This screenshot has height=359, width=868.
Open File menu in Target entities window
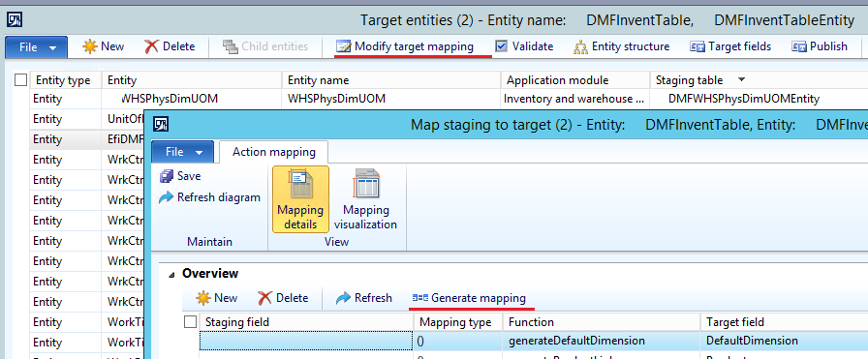pyautogui.click(x=37, y=47)
